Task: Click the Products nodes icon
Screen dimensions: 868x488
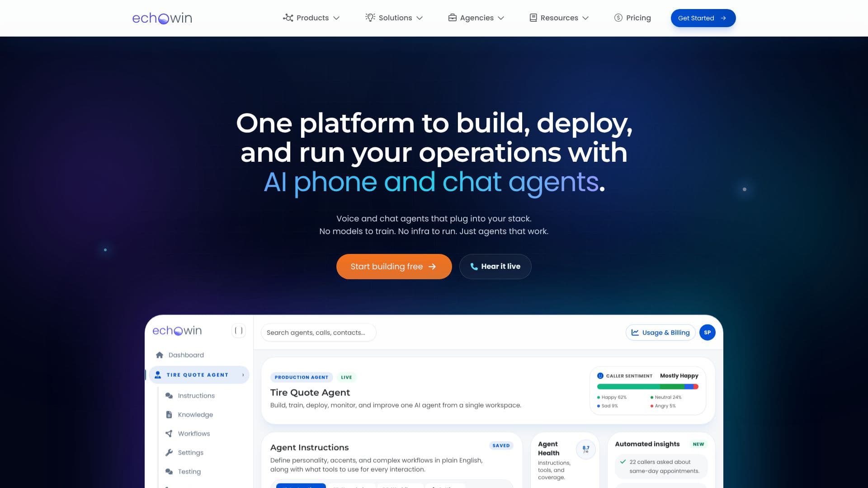Action: (x=288, y=18)
